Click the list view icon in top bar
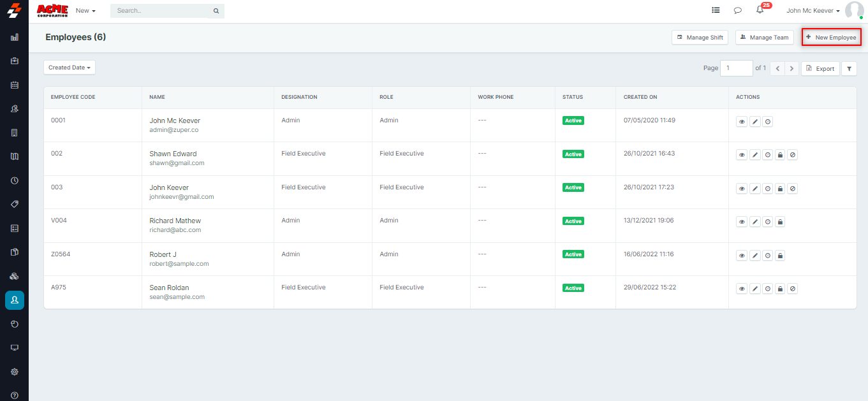This screenshot has width=868, height=401. (x=716, y=10)
